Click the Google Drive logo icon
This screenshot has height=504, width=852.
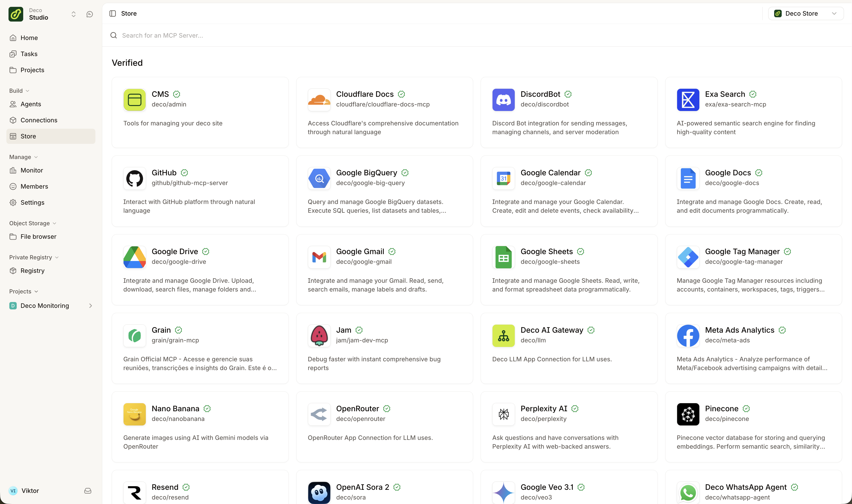tap(134, 257)
